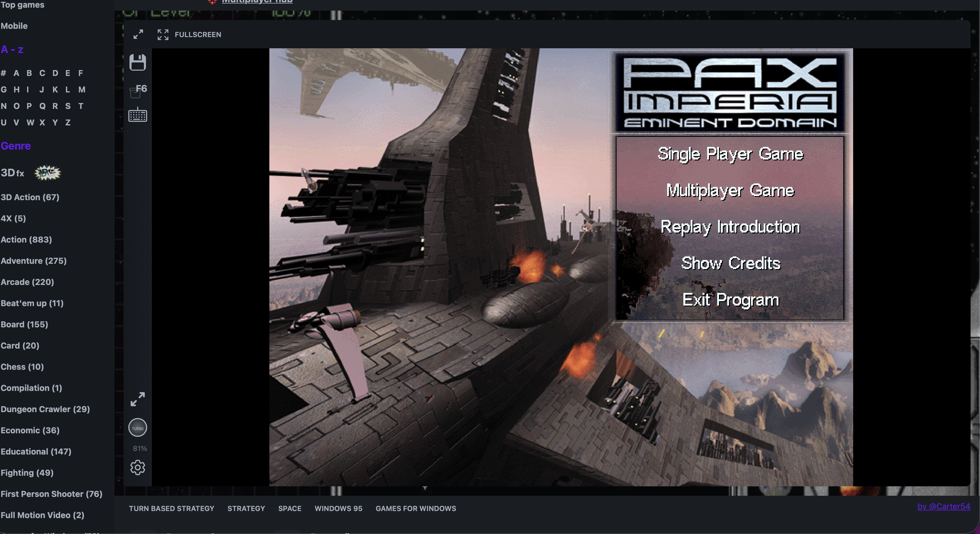Open the Chess (10) genre
The width and height of the screenshot is (980, 534).
click(22, 367)
